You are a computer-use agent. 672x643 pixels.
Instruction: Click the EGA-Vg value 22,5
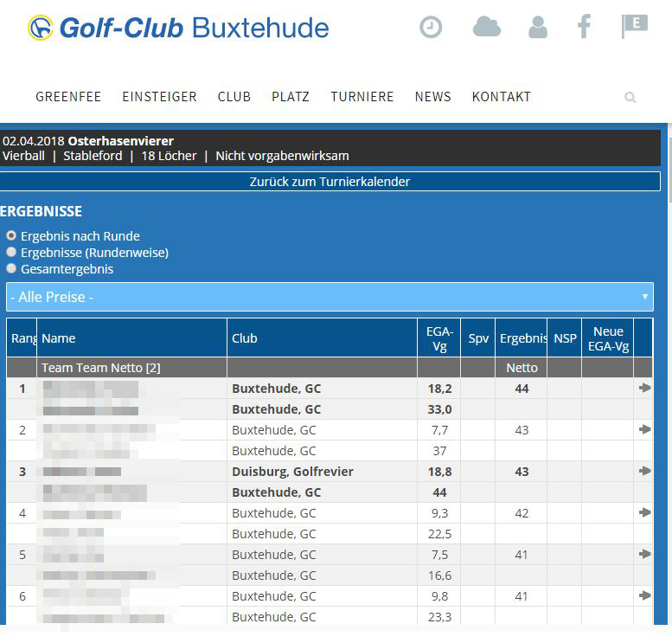click(x=439, y=534)
